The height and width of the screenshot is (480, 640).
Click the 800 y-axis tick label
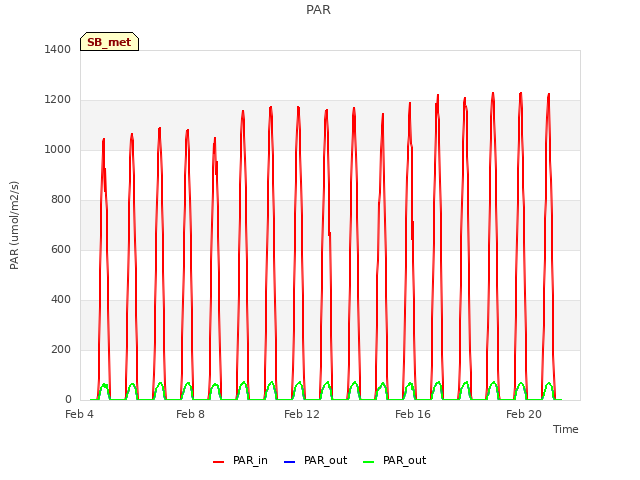pos(61,200)
